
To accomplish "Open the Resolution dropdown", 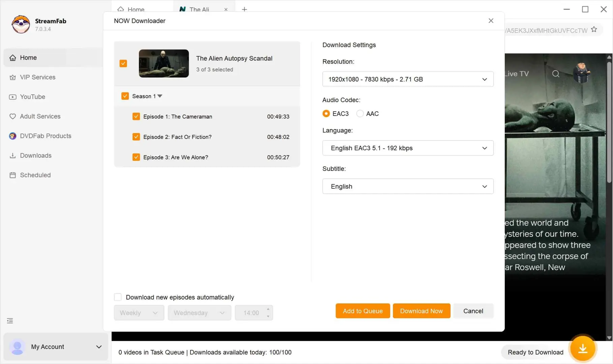I will click(x=408, y=79).
